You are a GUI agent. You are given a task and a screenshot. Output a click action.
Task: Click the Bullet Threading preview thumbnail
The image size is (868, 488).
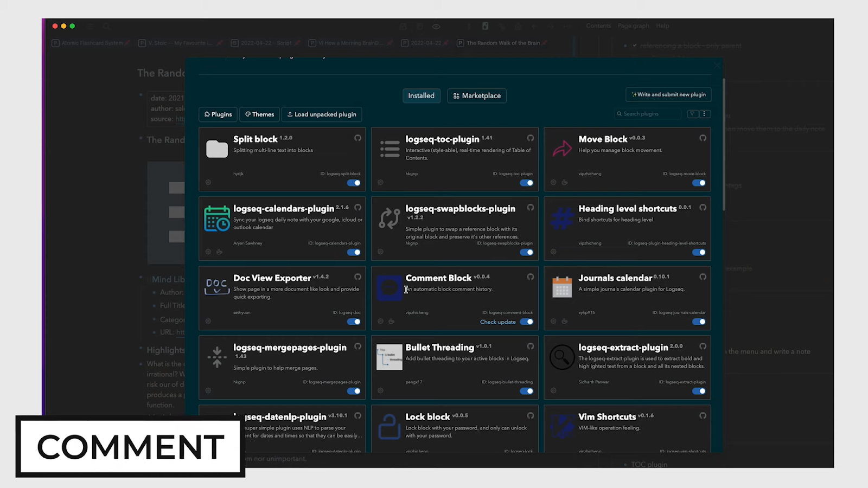[390, 358]
